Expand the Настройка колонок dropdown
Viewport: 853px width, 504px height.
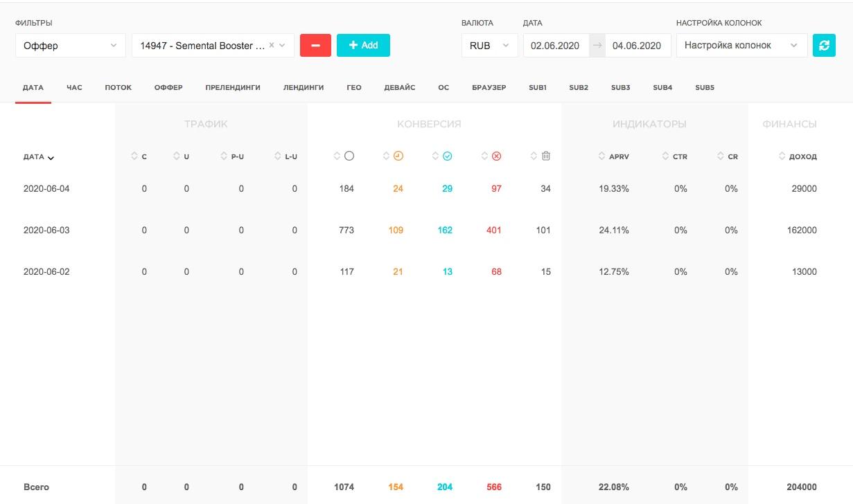[x=741, y=45]
